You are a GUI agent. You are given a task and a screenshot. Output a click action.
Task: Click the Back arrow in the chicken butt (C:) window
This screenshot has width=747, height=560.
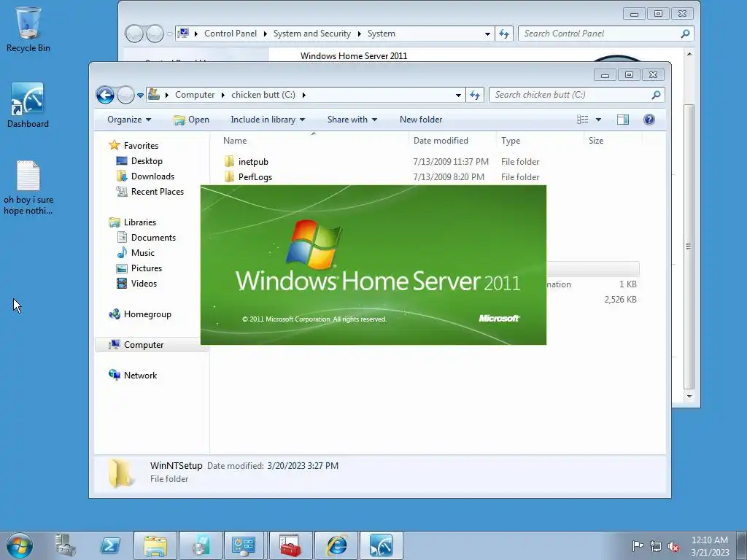(105, 95)
